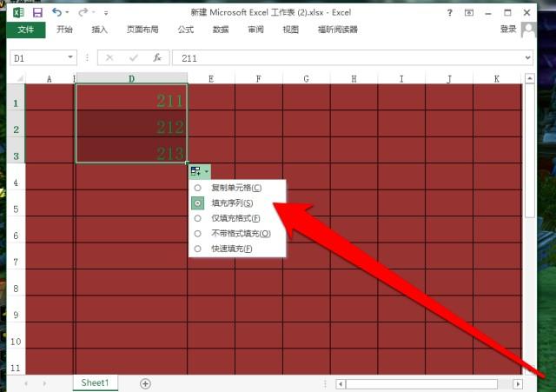
Task: Switch to the 数据 (Data) tab
Action: click(x=221, y=30)
